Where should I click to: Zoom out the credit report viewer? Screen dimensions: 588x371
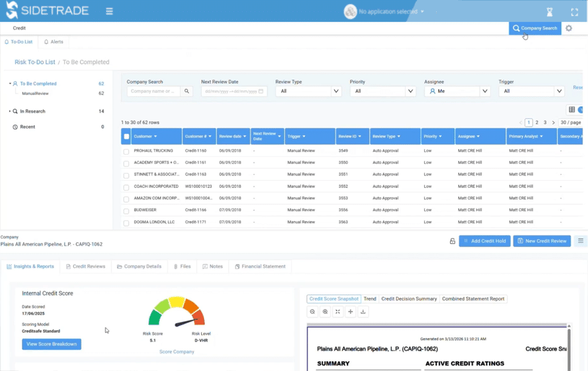312,312
